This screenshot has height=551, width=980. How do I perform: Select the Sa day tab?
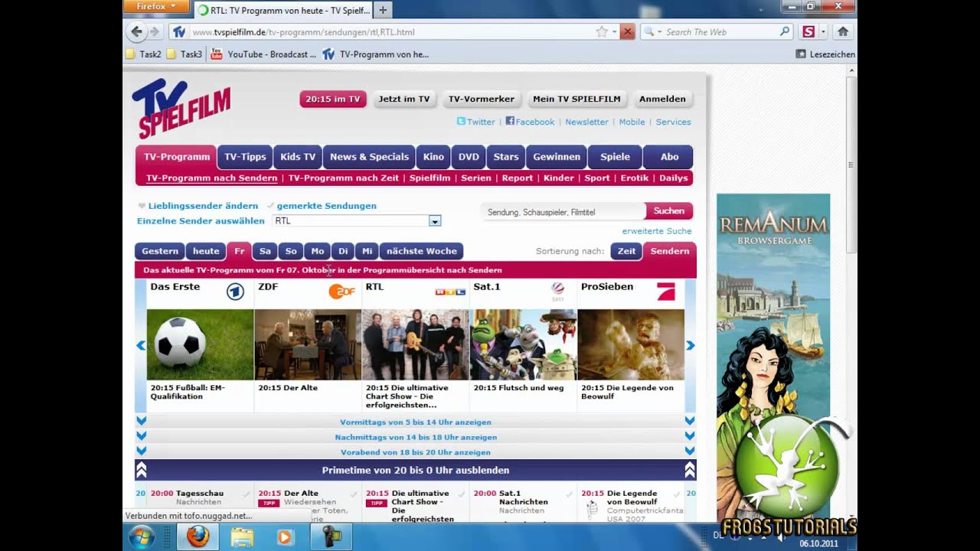click(265, 251)
